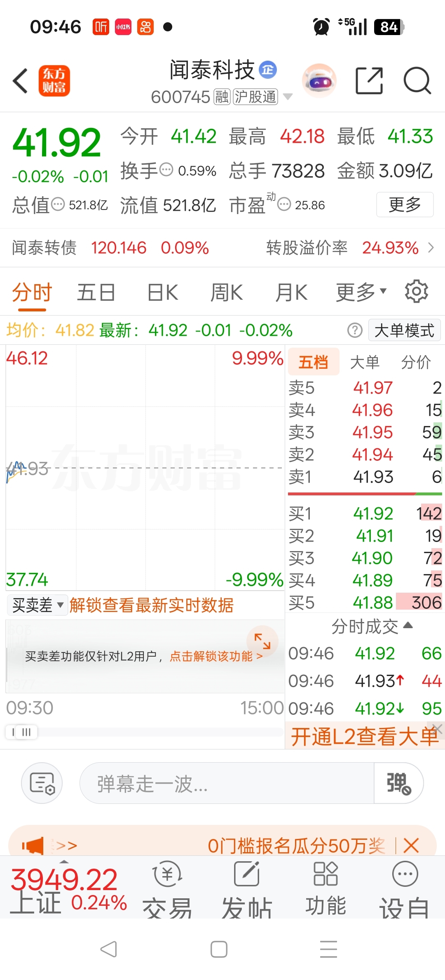
Task: Tap the 融 margin trading badge
Action: [222, 97]
